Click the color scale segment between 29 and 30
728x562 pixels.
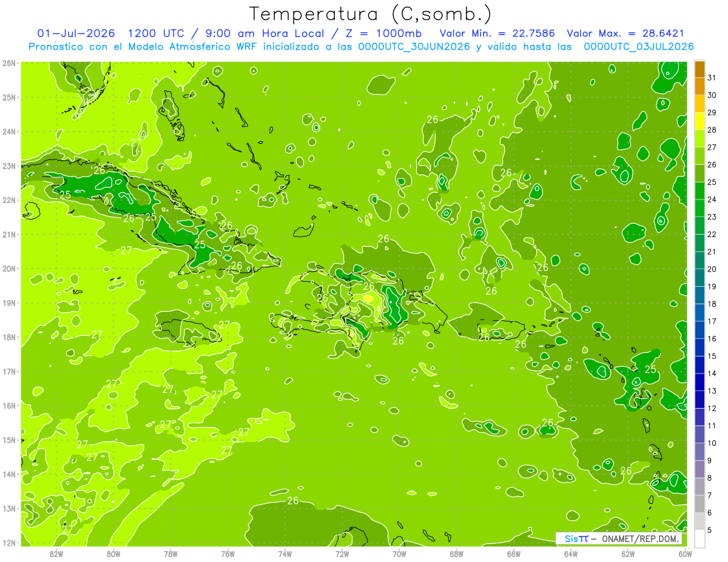[x=699, y=104]
